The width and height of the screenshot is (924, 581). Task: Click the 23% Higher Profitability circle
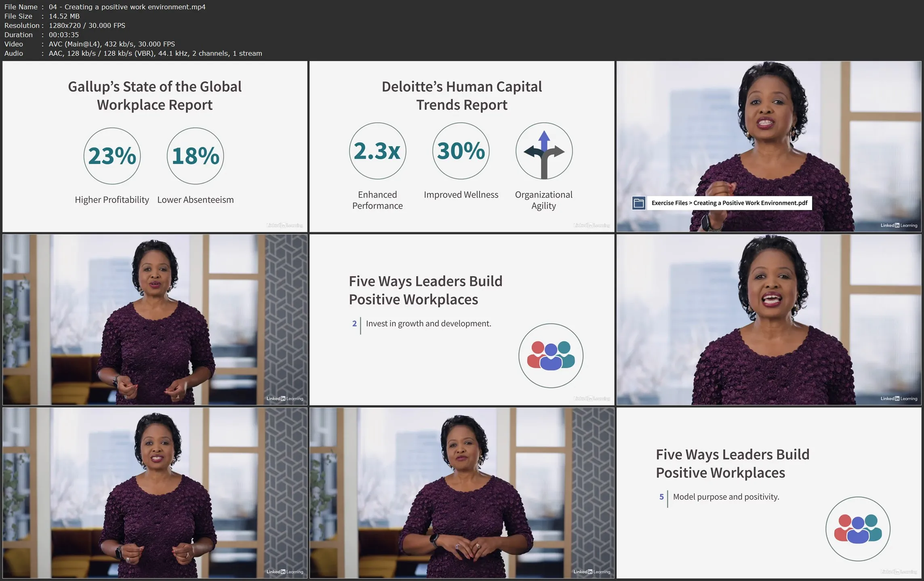(112, 156)
